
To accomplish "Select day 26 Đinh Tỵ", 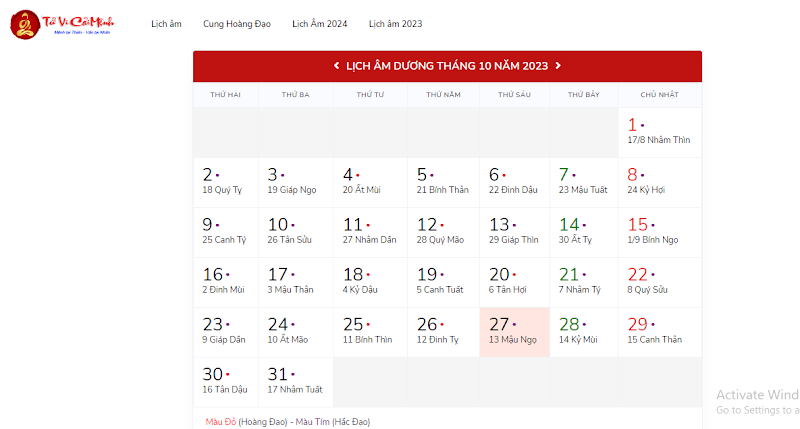I will 443,332.
